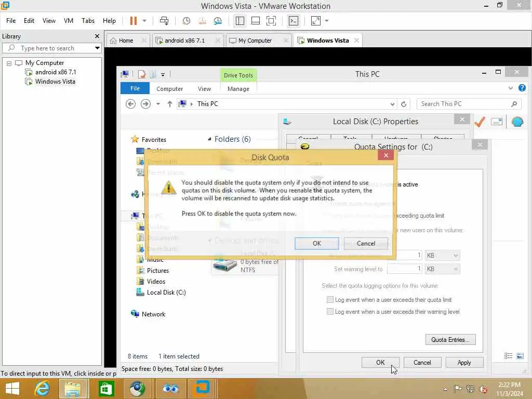Image resolution: width=532 pixels, height=399 pixels.
Task: Take a snapshot of this virtual machine
Action: (187, 21)
